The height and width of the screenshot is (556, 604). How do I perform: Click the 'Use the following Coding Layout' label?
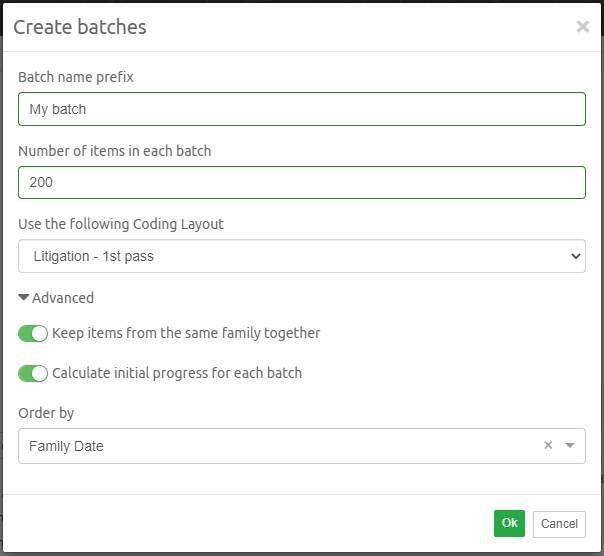[x=121, y=224]
